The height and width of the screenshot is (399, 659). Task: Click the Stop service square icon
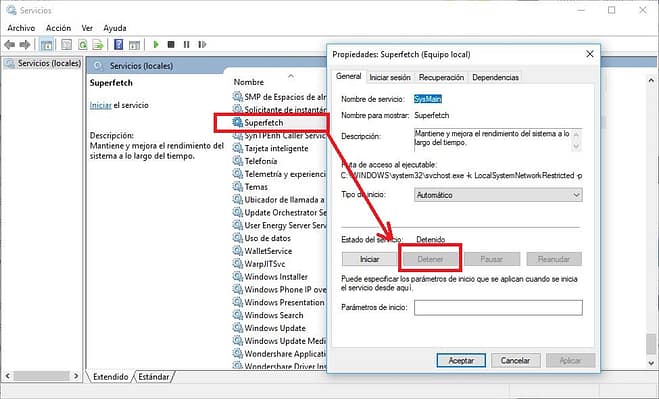171,44
